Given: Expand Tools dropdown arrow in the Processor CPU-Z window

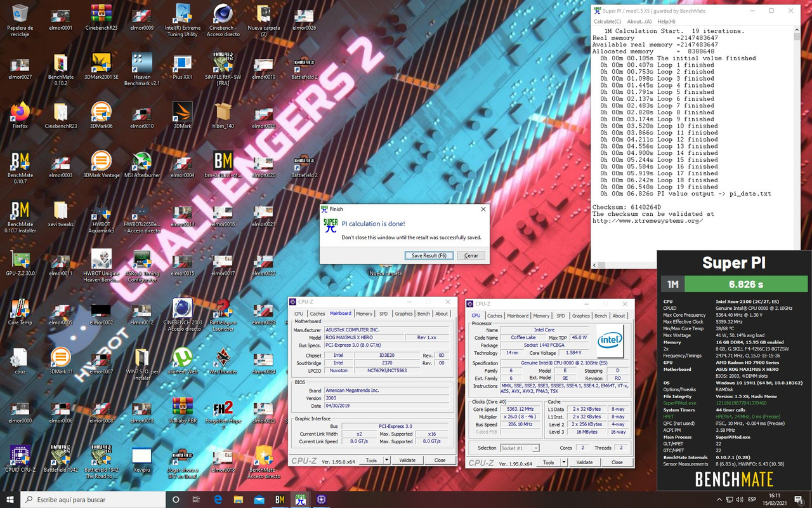Looking at the screenshot, I should (564, 462).
